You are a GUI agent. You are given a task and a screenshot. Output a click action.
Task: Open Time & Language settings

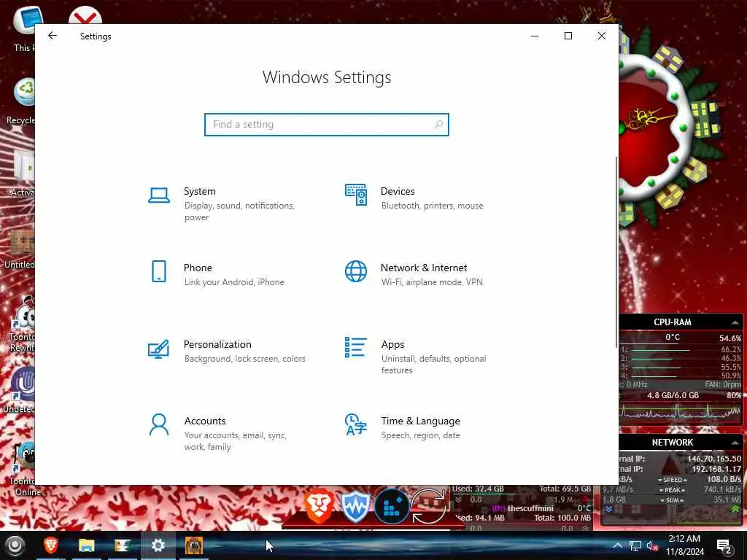click(x=425, y=427)
